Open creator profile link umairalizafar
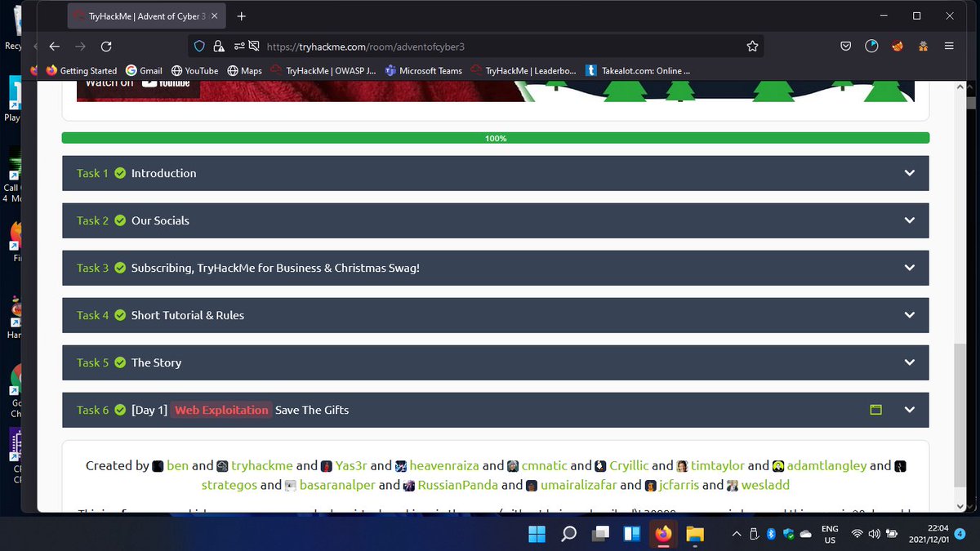This screenshot has height=551, width=980. point(578,485)
